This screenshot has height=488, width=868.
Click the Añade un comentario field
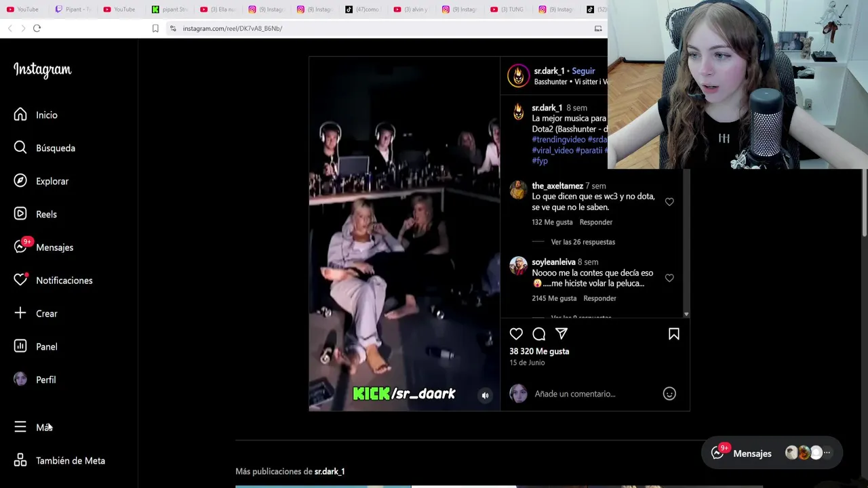pyautogui.click(x=575, y=394)
